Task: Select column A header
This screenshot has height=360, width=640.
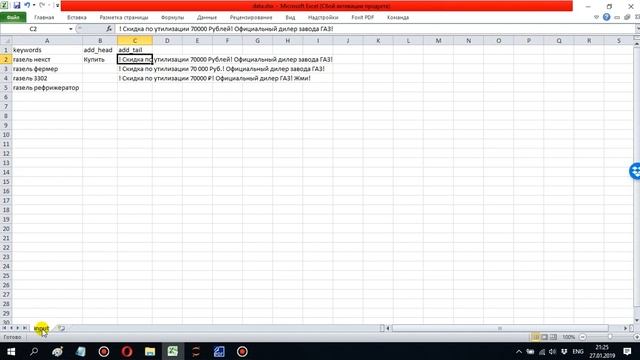Action: 47,40
